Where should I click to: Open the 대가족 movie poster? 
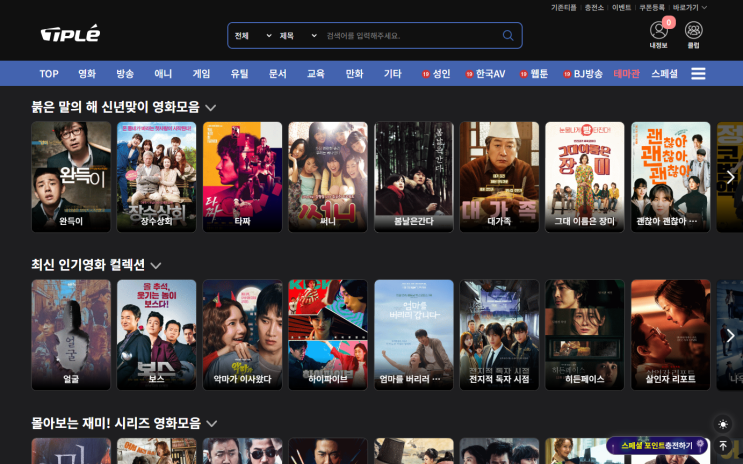pyautogui.click(x=499, y=177)
